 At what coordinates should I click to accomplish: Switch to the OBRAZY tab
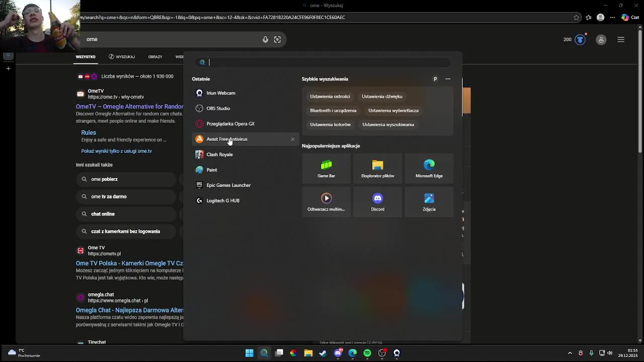[x=155, y=57]
